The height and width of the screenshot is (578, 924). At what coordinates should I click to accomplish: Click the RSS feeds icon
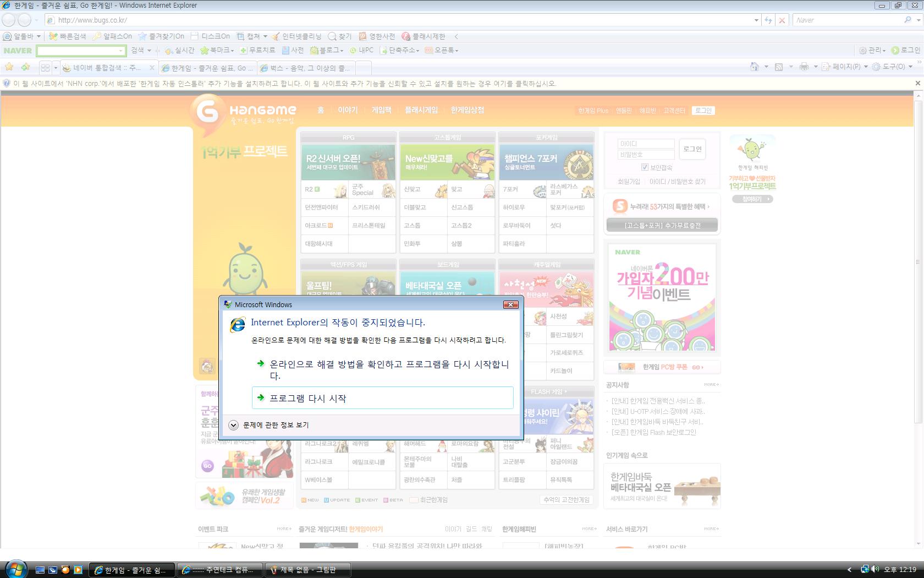coord(779,67)
